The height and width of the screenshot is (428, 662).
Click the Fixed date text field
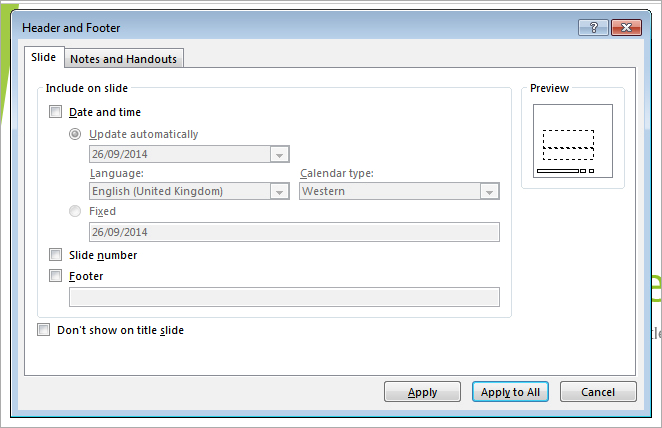tap(294, 232)
